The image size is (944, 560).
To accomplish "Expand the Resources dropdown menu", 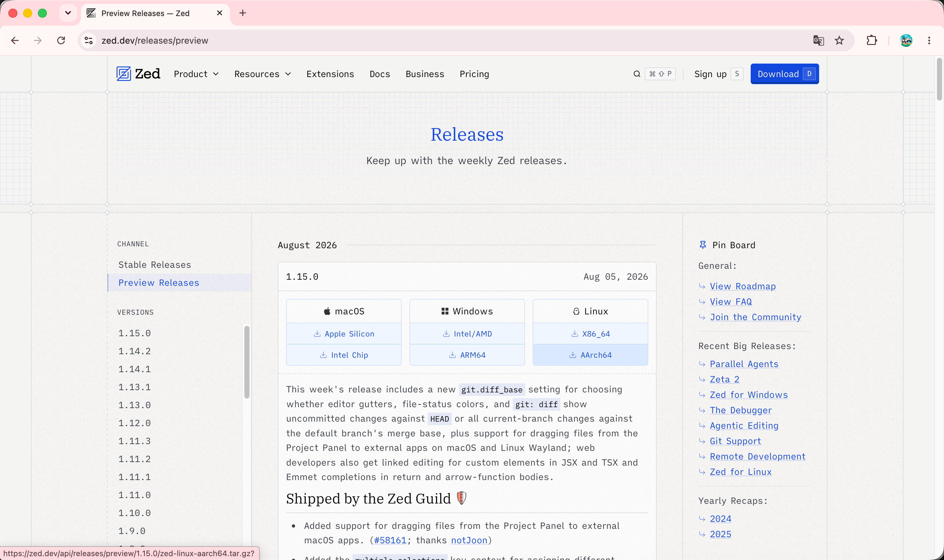I will point(263,74).
